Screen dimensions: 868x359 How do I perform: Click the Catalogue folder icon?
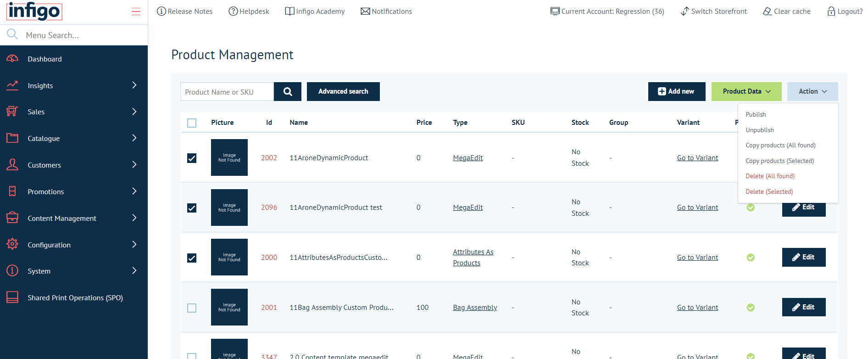pos(12,138)
